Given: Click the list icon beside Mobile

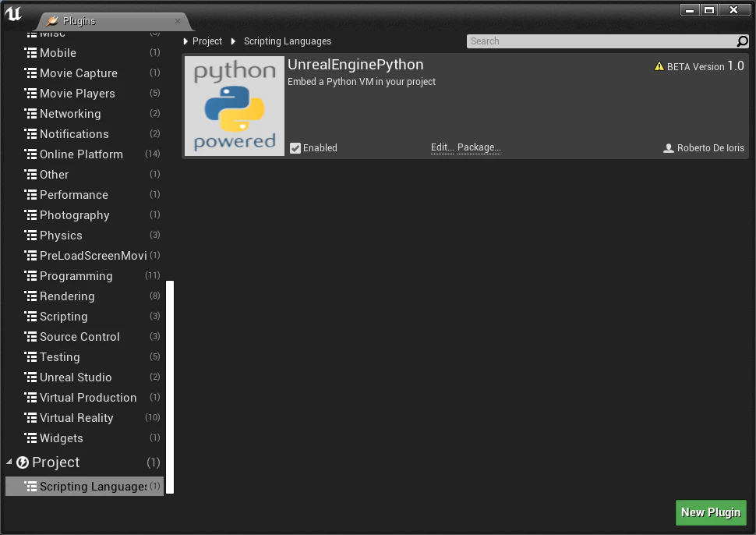Looking at the screenshot, I should coord(31,53).
